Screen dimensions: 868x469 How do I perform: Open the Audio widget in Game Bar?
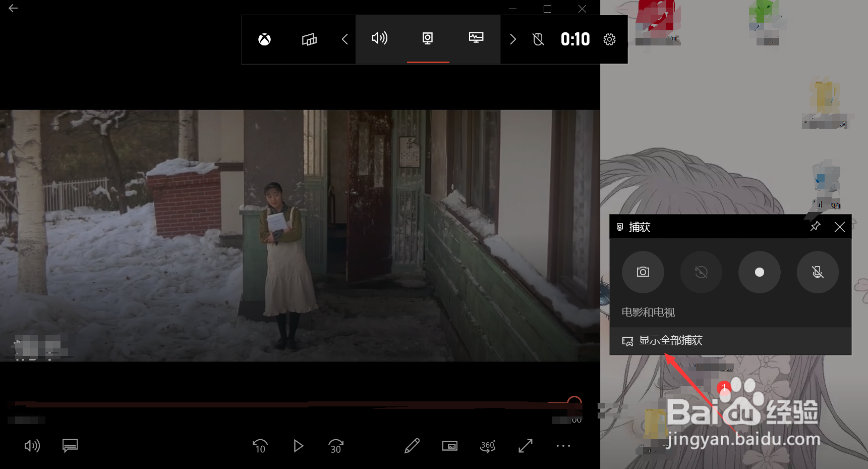380,38
